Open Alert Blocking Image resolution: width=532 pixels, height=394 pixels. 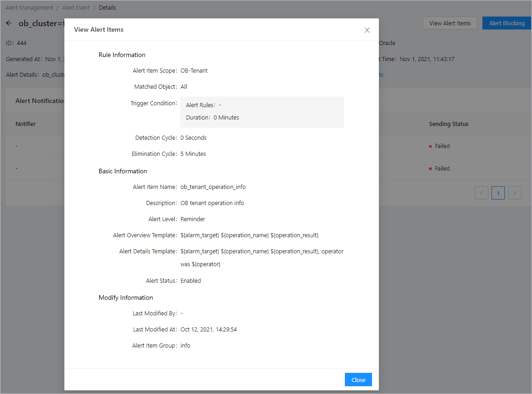pos(507,23)
